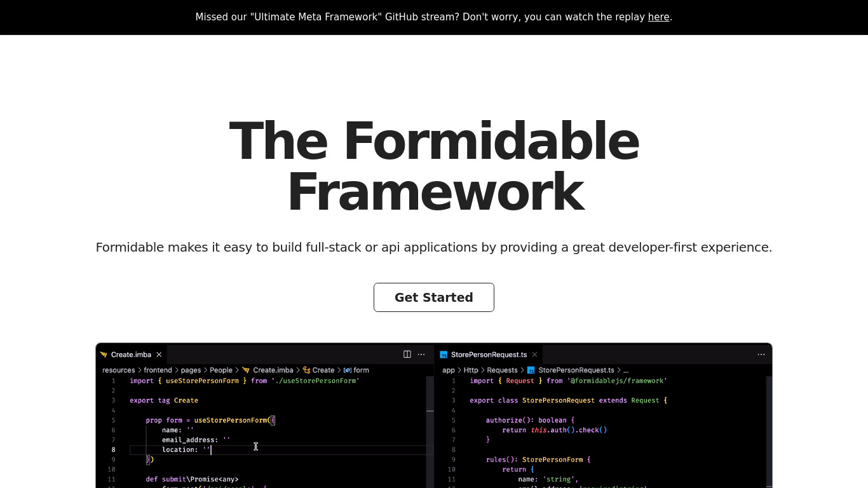Click 'Create.imba' in the left breadcrumb

(x=273, y=370)
